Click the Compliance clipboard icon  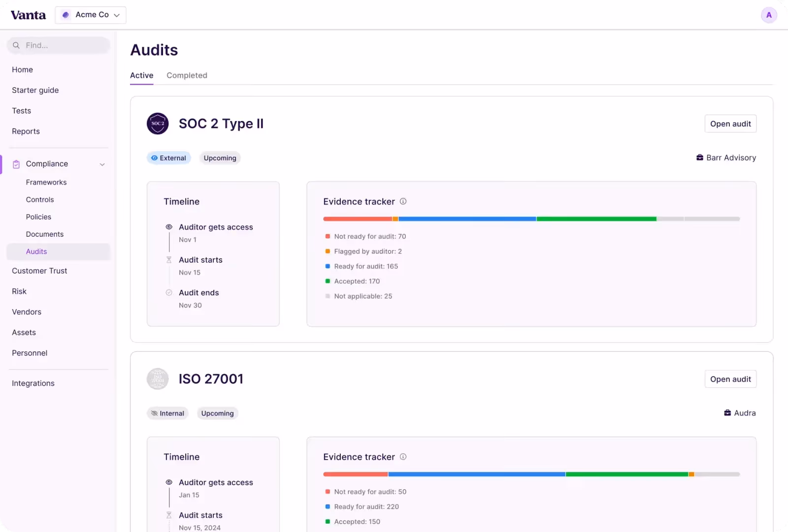[x=16, y=164]
